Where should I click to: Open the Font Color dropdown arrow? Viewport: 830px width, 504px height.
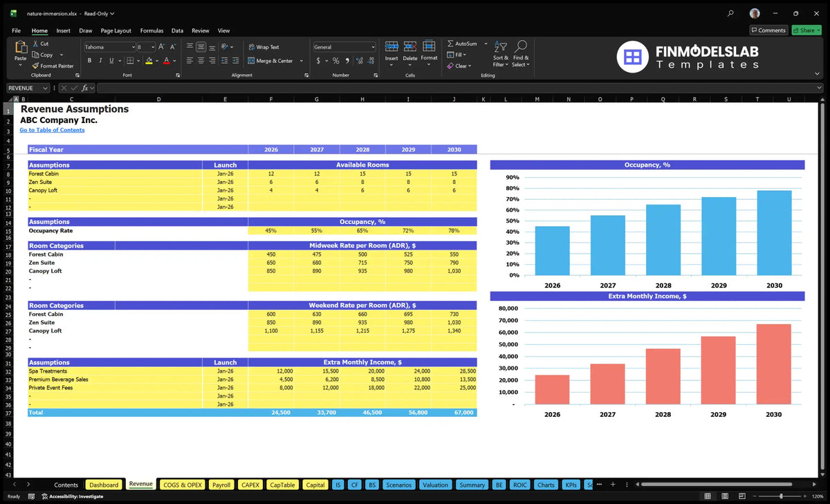(x=174, y=61)
